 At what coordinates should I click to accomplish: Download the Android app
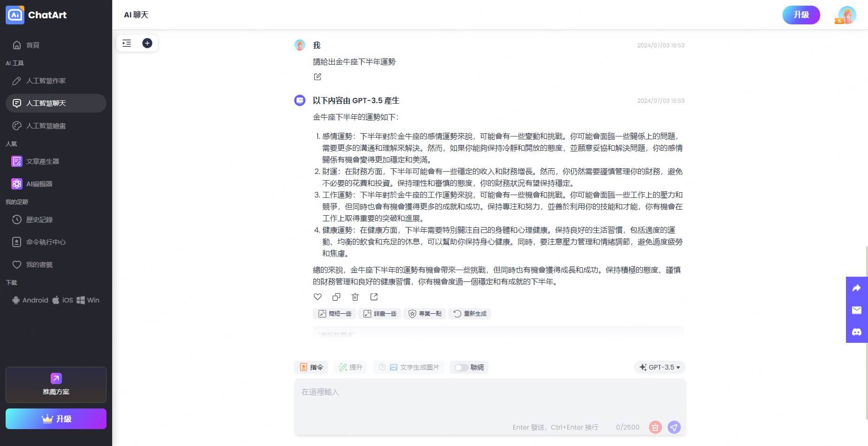[30, 300]
